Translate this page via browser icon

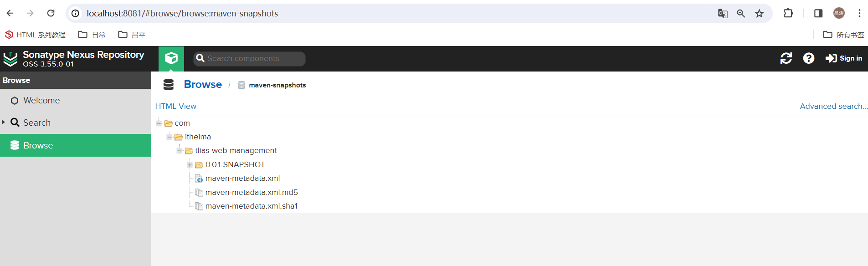(723, 14)
